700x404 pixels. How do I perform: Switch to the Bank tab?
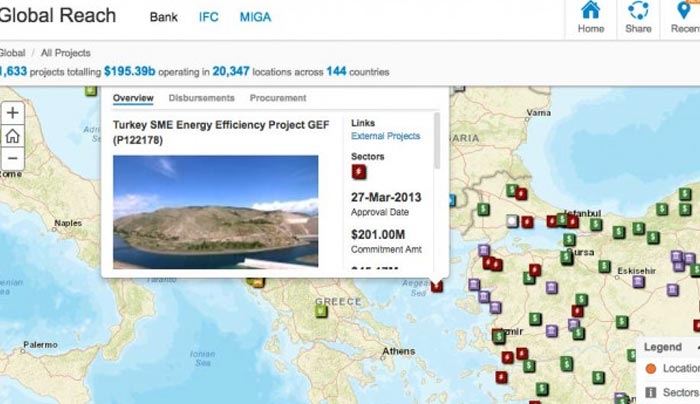(x=163, y=17)
